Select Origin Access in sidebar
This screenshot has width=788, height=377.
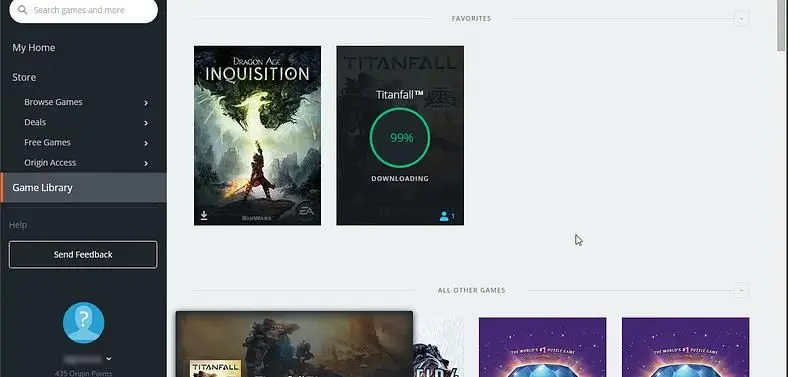coord(50,163)
